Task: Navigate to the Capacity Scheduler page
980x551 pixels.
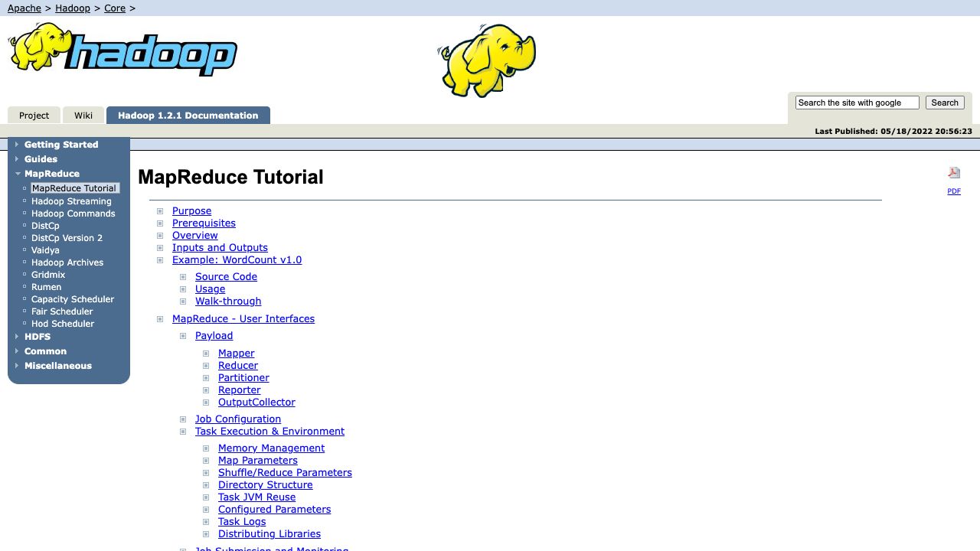Action: click(x=73, y=299)
